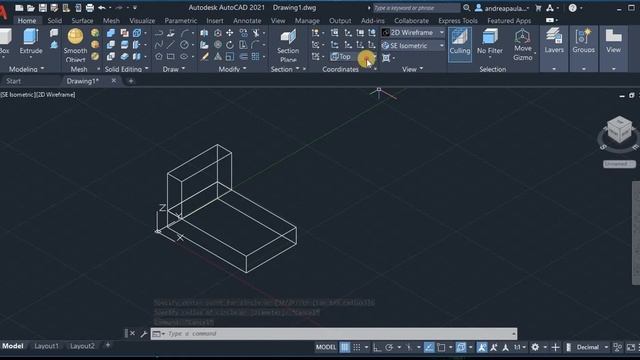The height and width of the screenshot is (360, 640).
Task: Click the solid Union icon in Solid Editing
Action: point(111,33)
